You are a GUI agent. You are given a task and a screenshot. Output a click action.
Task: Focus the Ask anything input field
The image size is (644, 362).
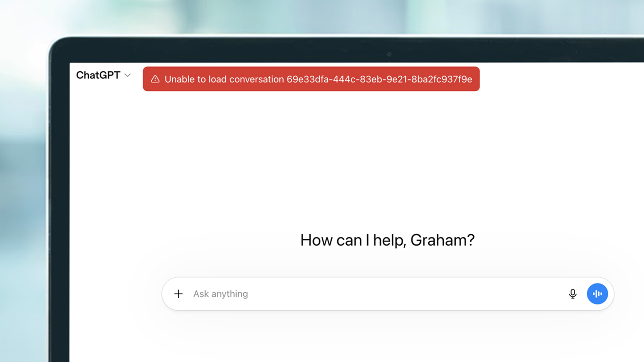coord(354,294)
